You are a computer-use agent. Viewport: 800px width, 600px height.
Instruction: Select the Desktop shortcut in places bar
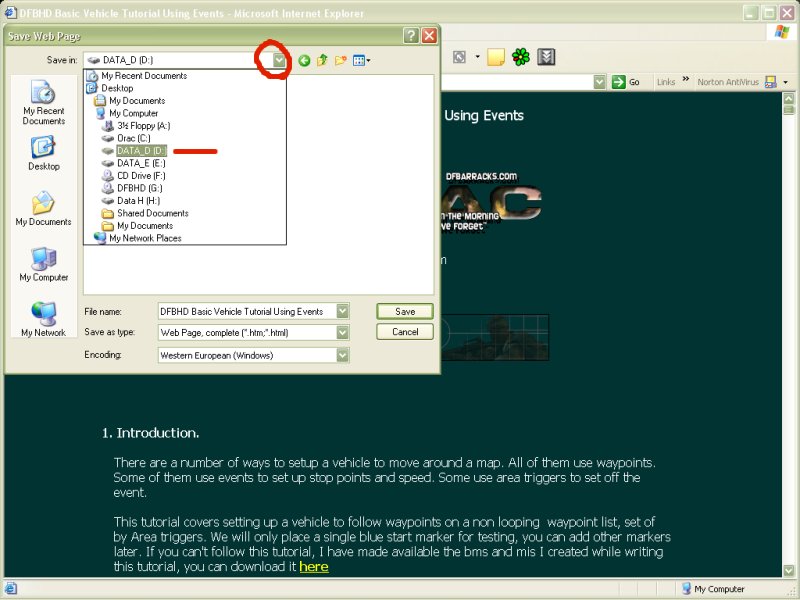click(x=43, y=153)
